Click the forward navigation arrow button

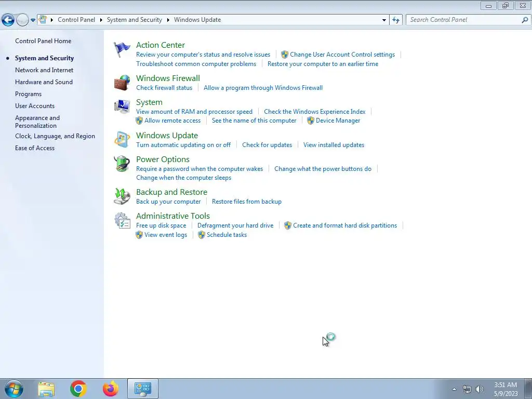point(22,20)
